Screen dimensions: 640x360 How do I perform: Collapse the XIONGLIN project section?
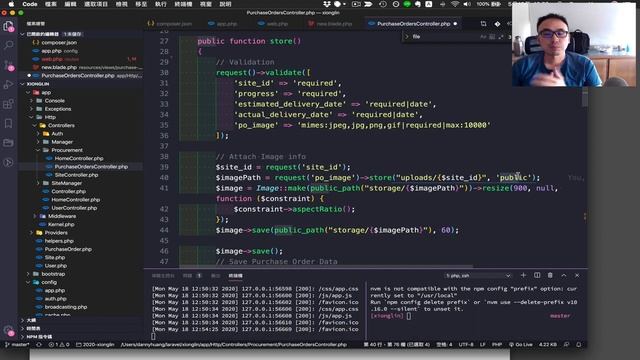click(22, 84)
